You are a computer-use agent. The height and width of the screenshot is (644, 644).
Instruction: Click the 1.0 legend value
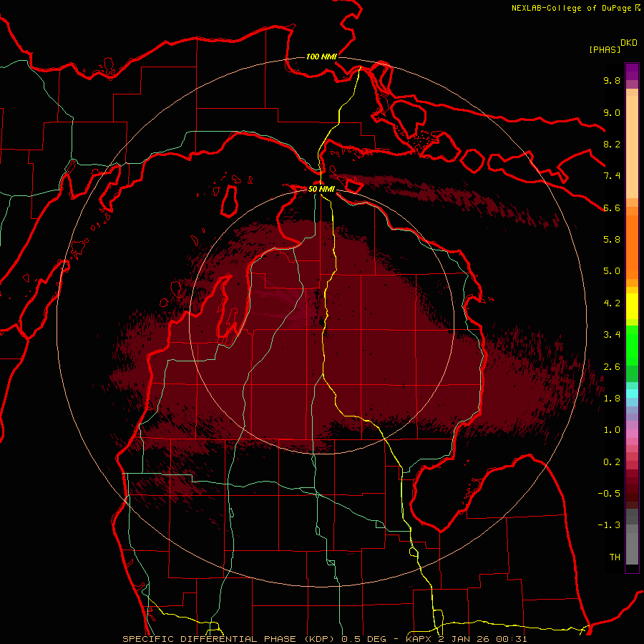pos(612,429)
